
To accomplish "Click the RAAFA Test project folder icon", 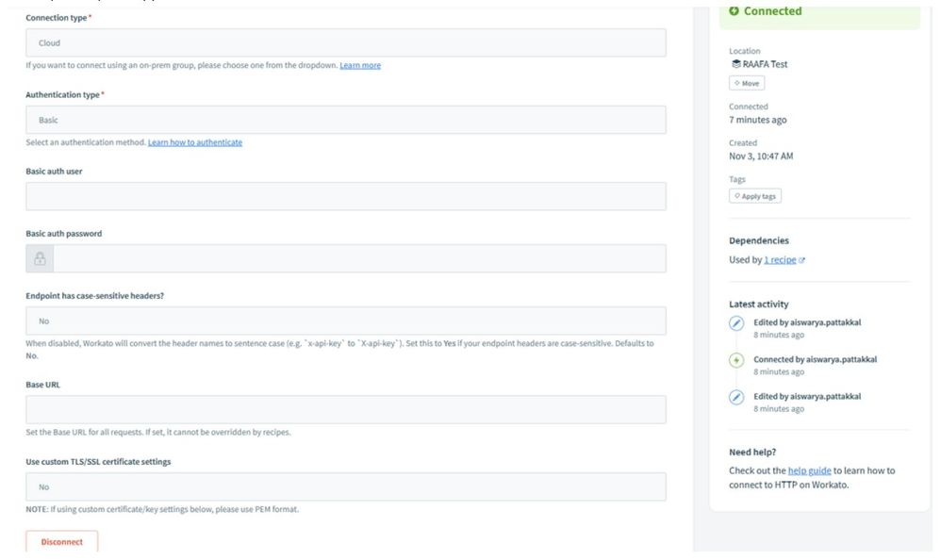I will click(x=735, y=64).
